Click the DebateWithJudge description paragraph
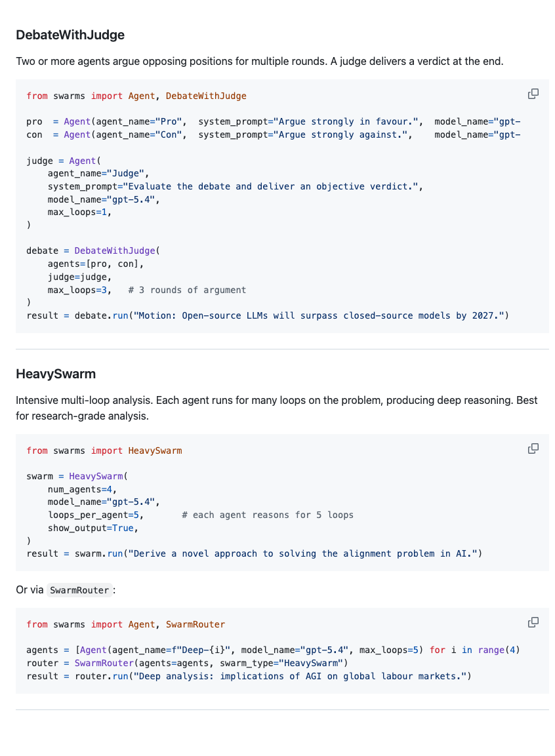This screenshot has width=555, height=756. (x=259, y=61)
